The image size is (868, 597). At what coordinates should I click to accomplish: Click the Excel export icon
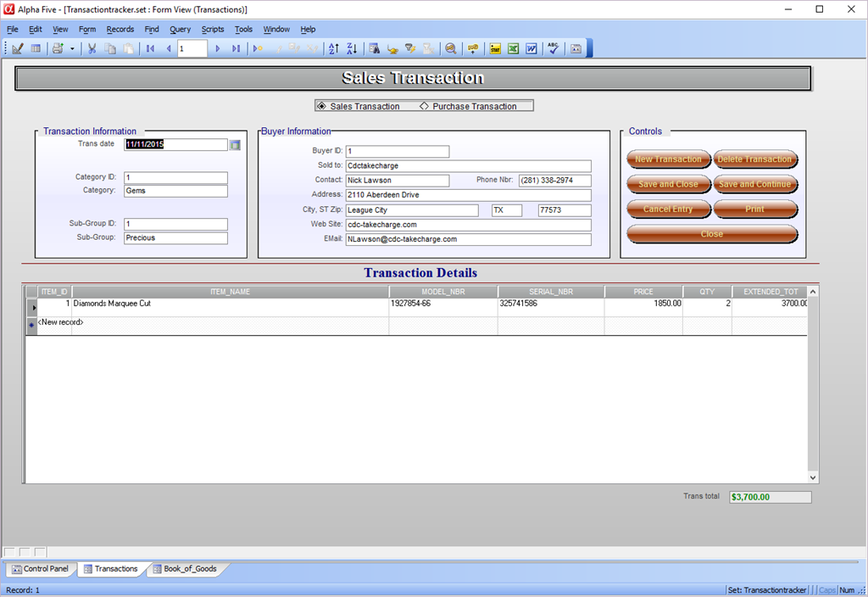click(x=513, y=49)
